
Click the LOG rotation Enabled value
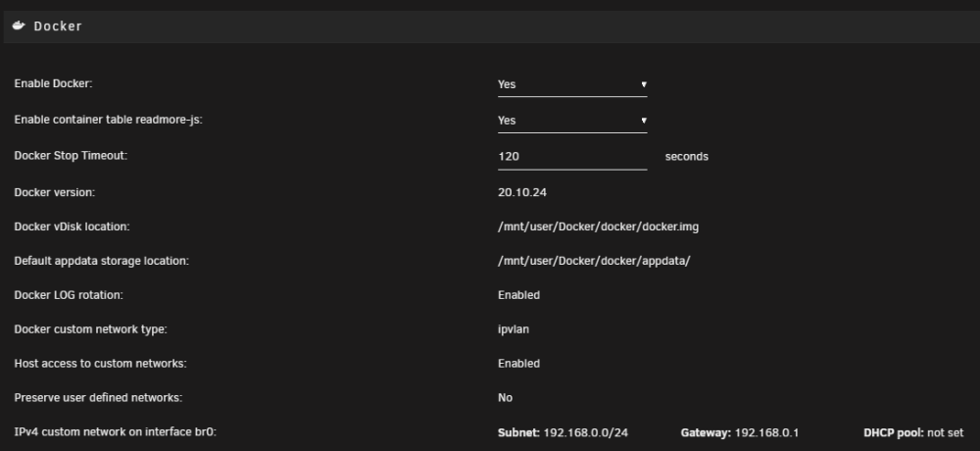[x=518, y=295]
